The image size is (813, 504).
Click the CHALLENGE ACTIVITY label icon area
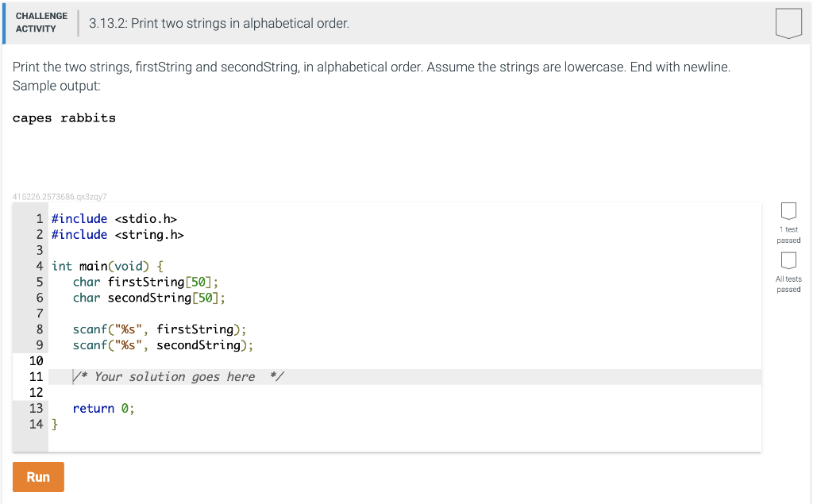coord(40,21)
